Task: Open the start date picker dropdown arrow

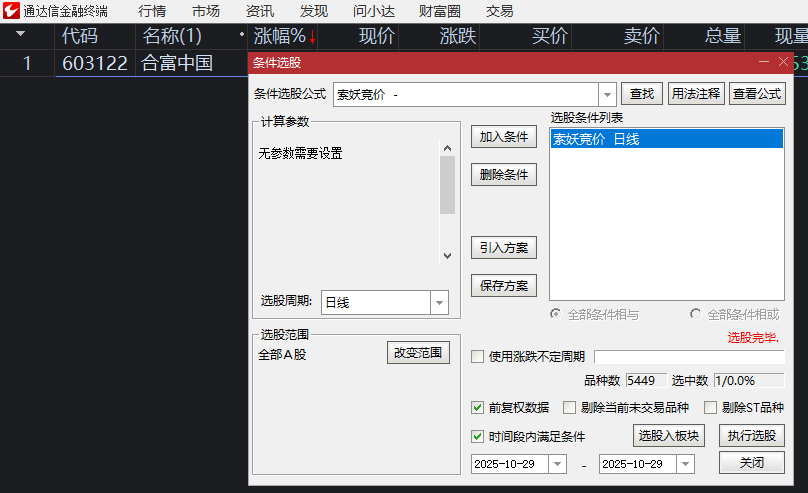Action: (557, 464)
